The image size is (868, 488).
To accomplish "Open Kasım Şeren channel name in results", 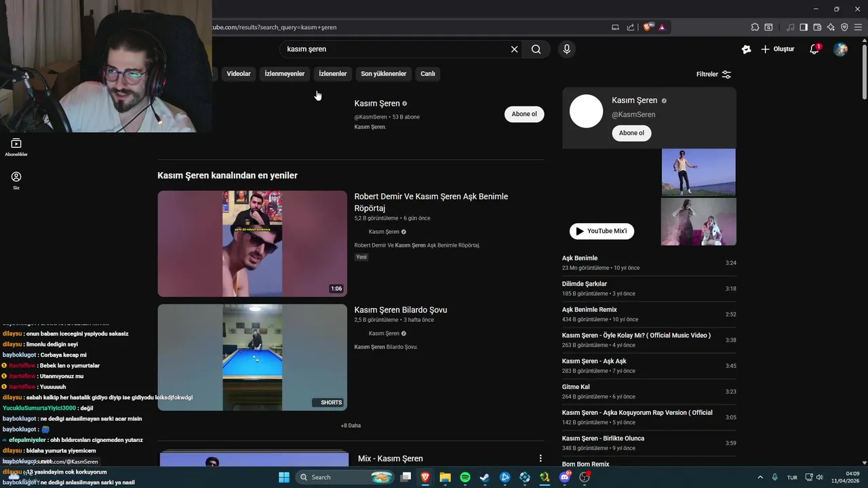I will [x=377, y=103].
